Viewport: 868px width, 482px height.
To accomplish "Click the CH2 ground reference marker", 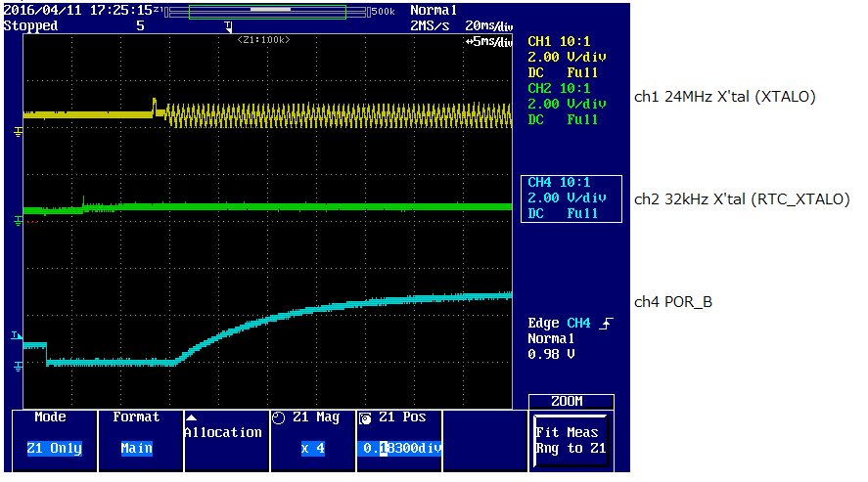I will 19,221.
